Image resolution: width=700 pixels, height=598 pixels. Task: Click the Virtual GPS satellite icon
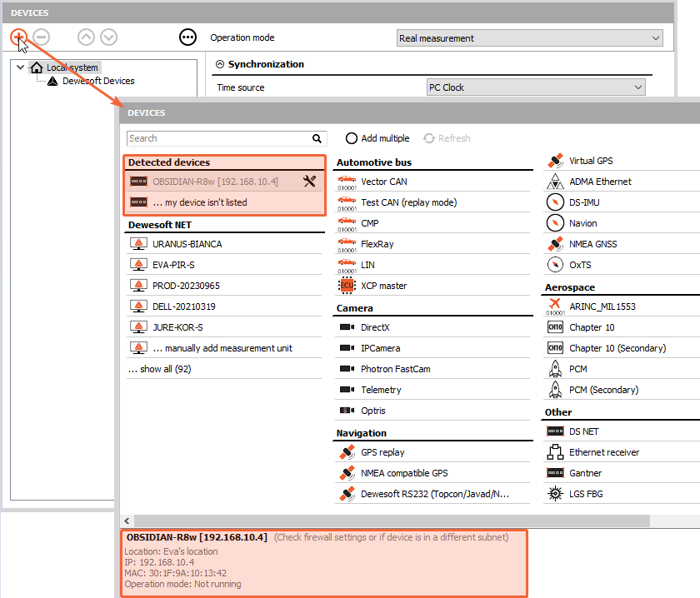555,161
